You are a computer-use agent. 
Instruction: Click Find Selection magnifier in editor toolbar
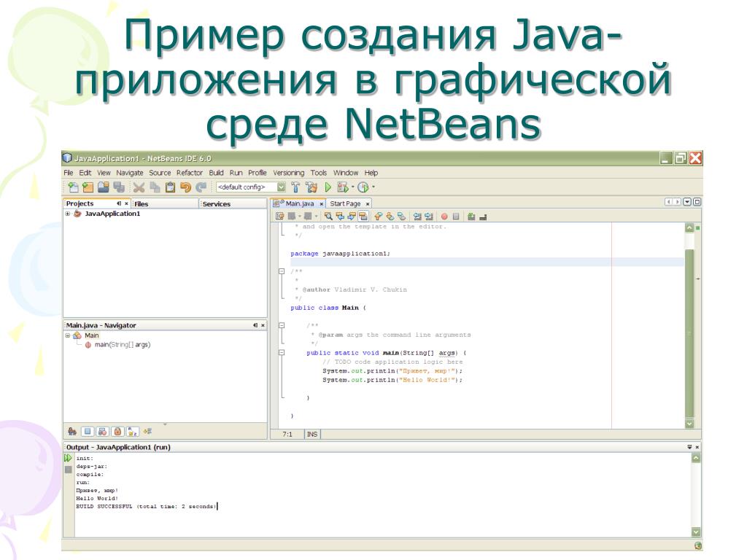click(328, 216)
